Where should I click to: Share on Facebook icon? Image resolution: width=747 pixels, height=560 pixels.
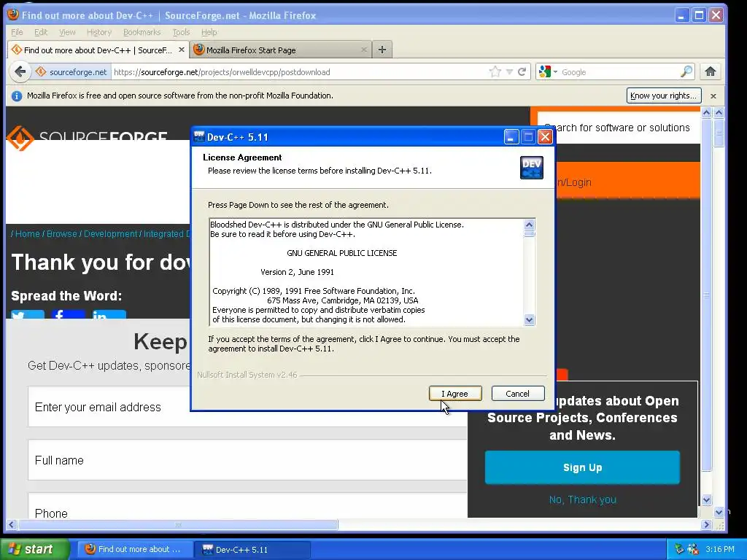[x=69, y=314]
